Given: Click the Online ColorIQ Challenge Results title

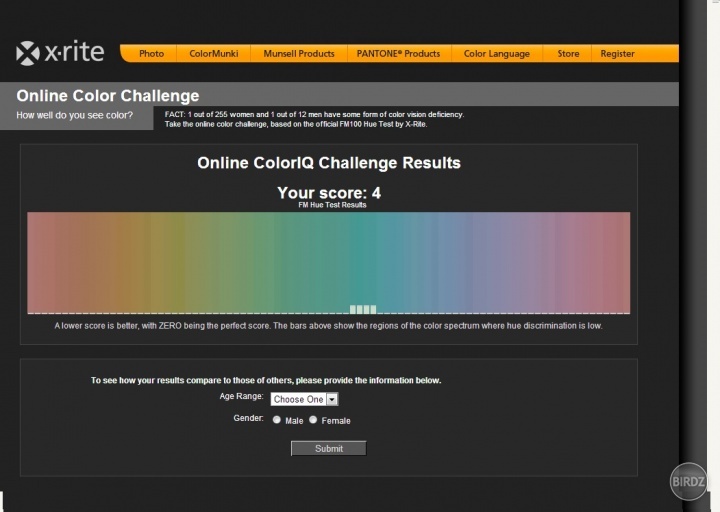Looking at the screenshot, I should (329, 163).
